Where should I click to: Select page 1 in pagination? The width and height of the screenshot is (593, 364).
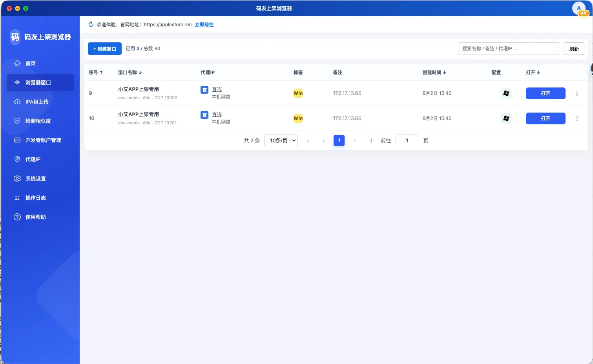click(339, 140)
